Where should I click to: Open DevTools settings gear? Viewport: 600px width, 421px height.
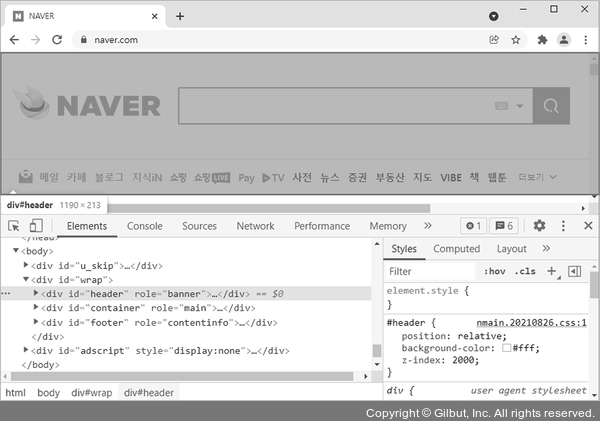click(539, 226)
